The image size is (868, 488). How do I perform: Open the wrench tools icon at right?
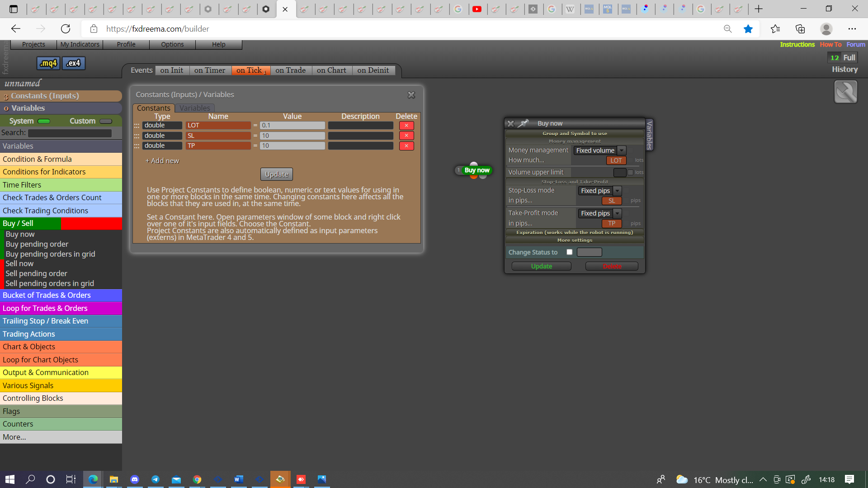(x=845, y=92)
